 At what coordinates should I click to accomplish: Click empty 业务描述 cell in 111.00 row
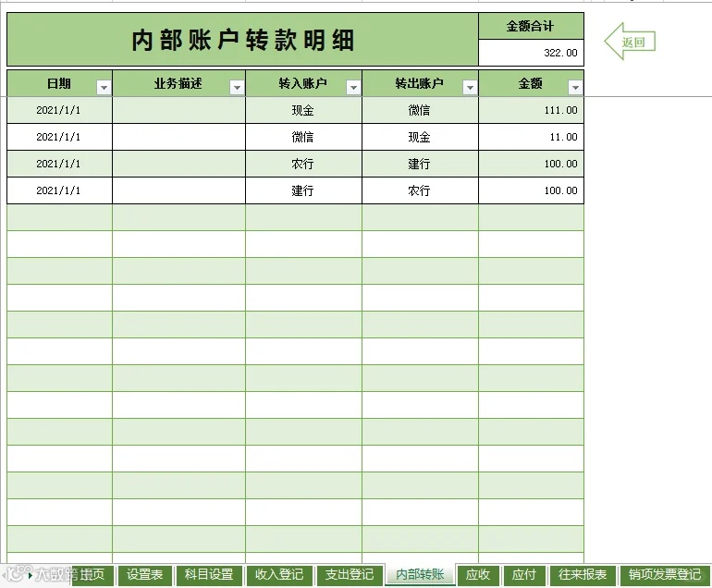[x=178, y=110]
